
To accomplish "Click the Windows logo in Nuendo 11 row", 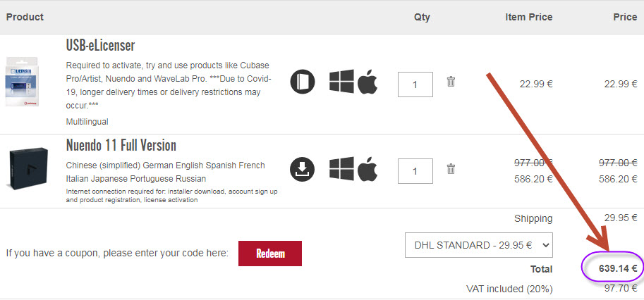I will click(x=341, y=168).
